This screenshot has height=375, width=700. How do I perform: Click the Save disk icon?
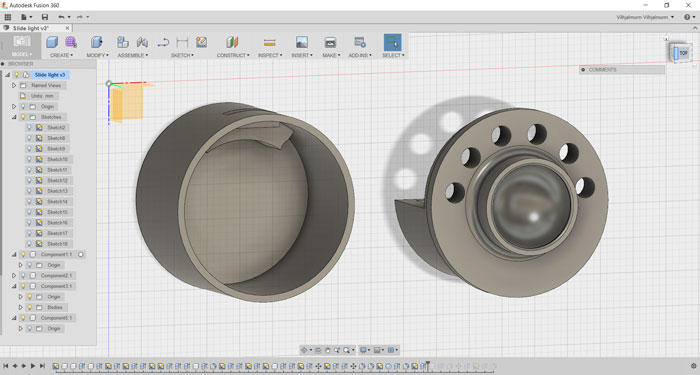pyautogui.click(x=45, y=17)
